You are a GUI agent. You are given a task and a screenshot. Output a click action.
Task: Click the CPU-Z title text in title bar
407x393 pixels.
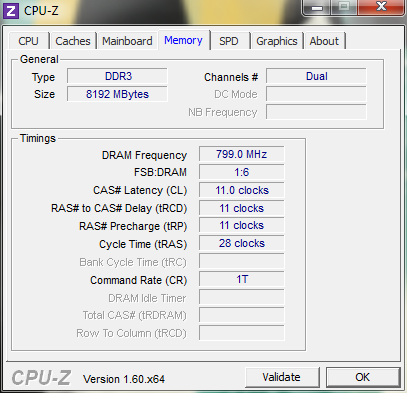pyautogui.click(x=41, y=11)
